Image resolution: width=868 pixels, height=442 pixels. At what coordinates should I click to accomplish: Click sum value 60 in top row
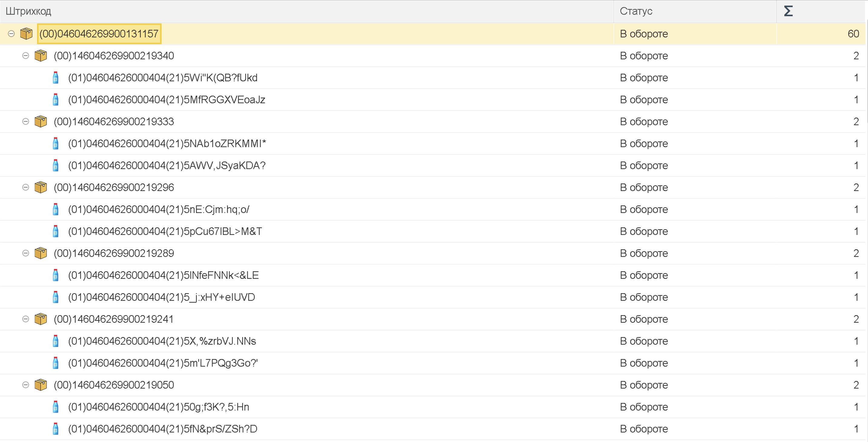point(853,34)
